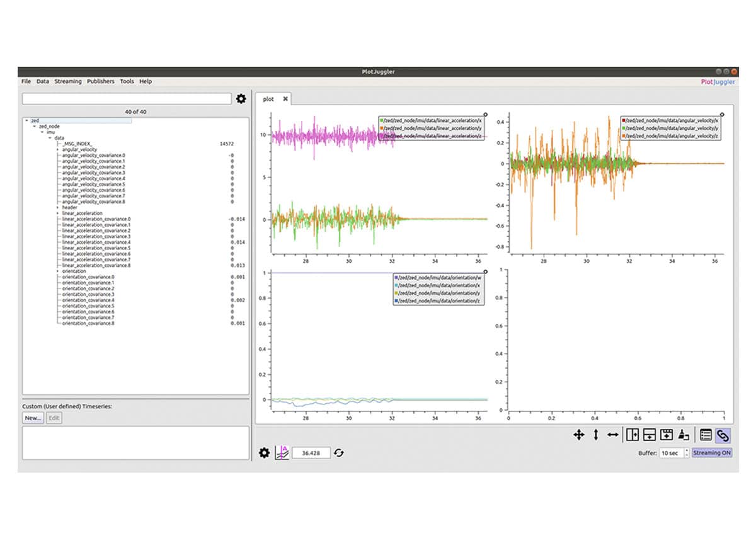The height and width of the screenshot is (538, 756).
Task: Click the refresh icon beside time field
Action: (339, 453)
